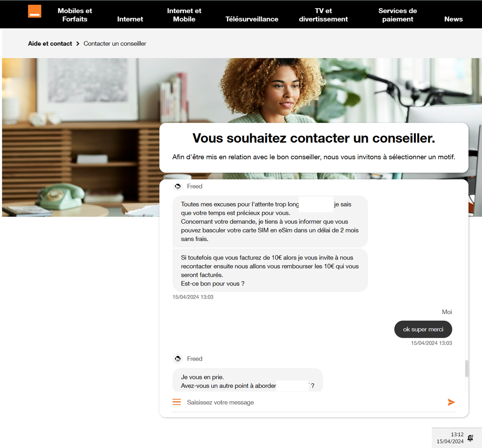482x448 pixels.
Task: Click the breadcrumb chevron after Aide et contact
Action: (x=78, y=43)
